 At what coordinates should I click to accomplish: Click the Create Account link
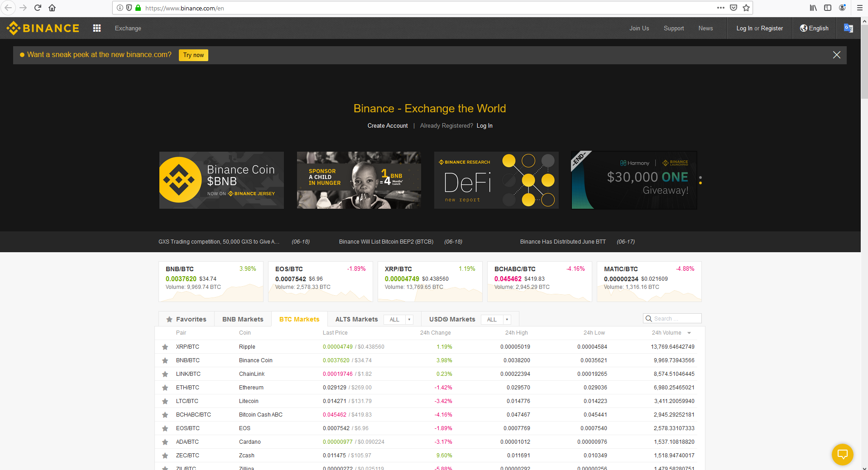click(387, 125)
